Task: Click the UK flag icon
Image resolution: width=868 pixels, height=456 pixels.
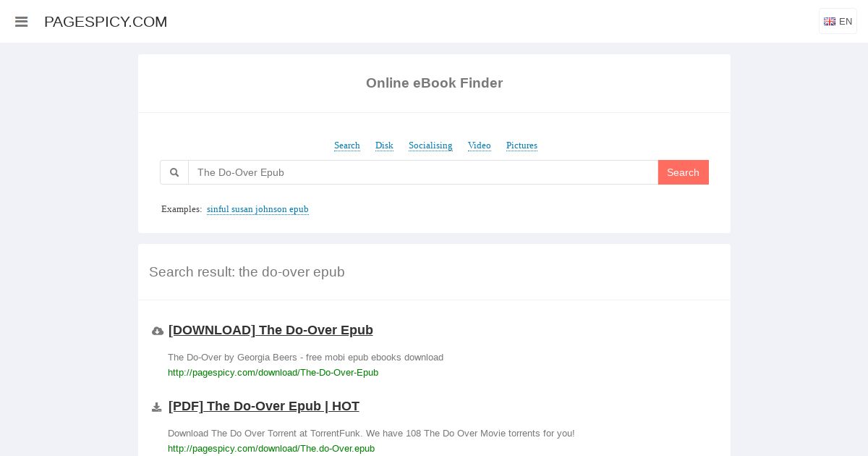Action: click(x=830, y=22)
